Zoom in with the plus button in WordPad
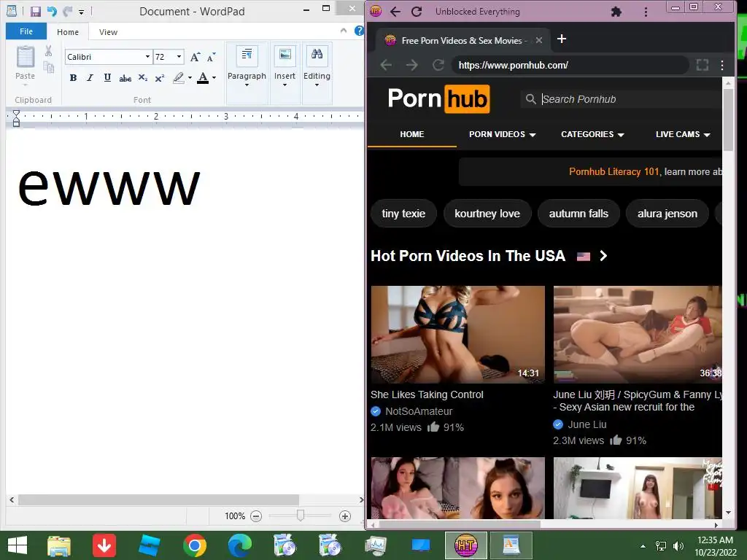The image size is (747, 560). [x=345, y=516]
